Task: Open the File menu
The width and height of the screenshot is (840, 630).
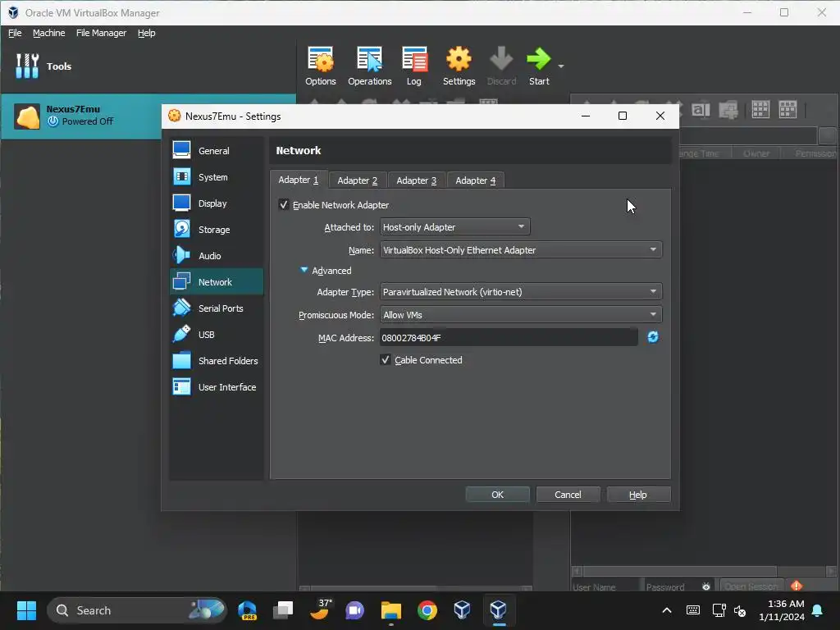Action: pyautogui.click(x=15, y=33)
